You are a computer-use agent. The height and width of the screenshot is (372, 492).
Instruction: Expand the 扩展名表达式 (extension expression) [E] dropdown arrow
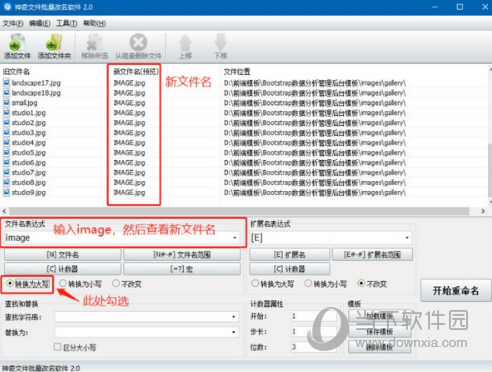click(x=407, y=238)
